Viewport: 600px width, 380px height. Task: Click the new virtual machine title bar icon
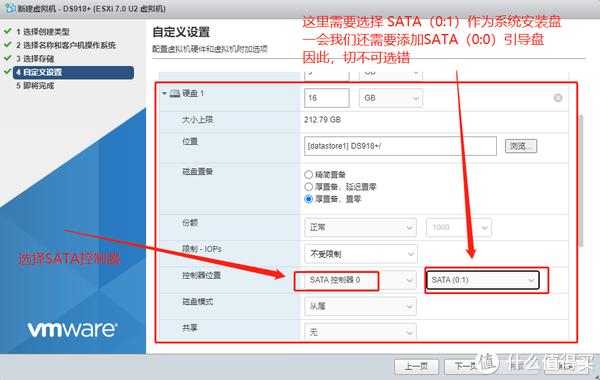[x=10, y=8]
